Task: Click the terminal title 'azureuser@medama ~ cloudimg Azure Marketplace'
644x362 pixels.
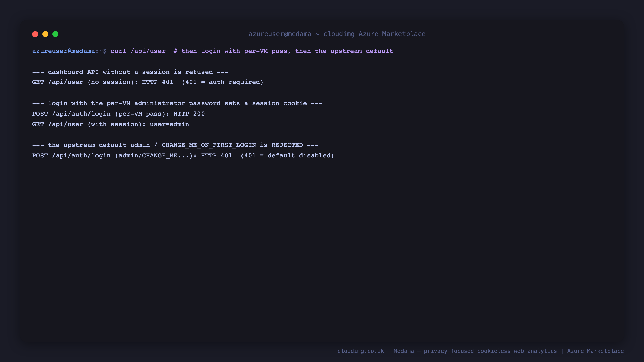Action: [x=337, y=34]
